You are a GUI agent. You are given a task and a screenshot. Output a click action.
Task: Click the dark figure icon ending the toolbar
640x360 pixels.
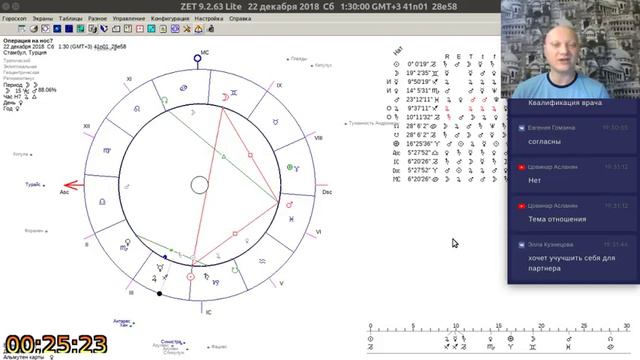(211, 29)
